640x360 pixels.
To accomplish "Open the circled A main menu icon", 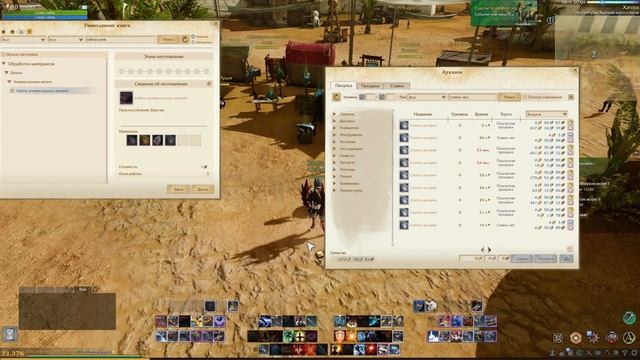I will click(x=629, y=338).
